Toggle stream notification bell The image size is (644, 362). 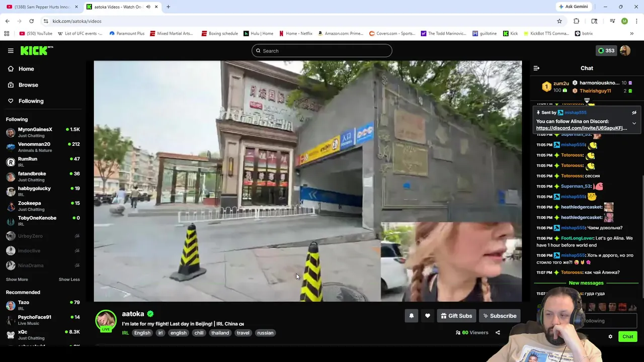pos(411,316)
